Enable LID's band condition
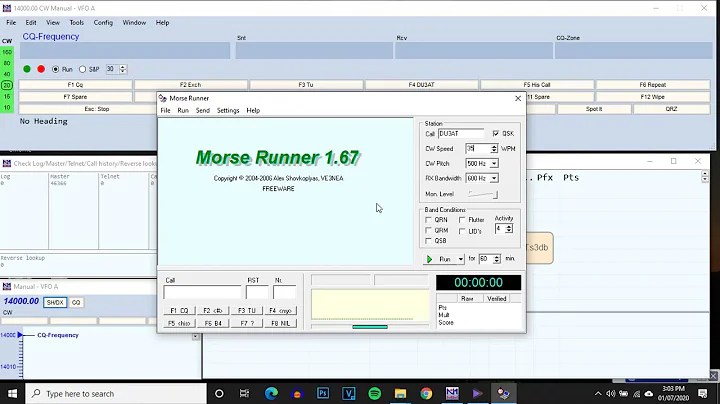Screen dimensions: 720x404 tap(462, 231)
